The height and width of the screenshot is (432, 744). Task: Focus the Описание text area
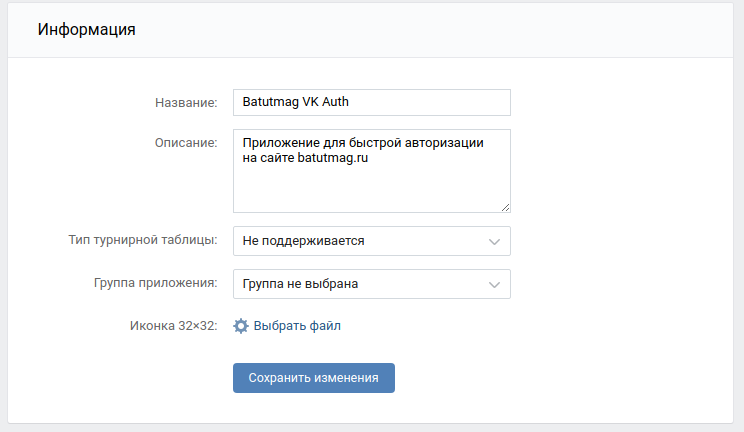[372, 171]
